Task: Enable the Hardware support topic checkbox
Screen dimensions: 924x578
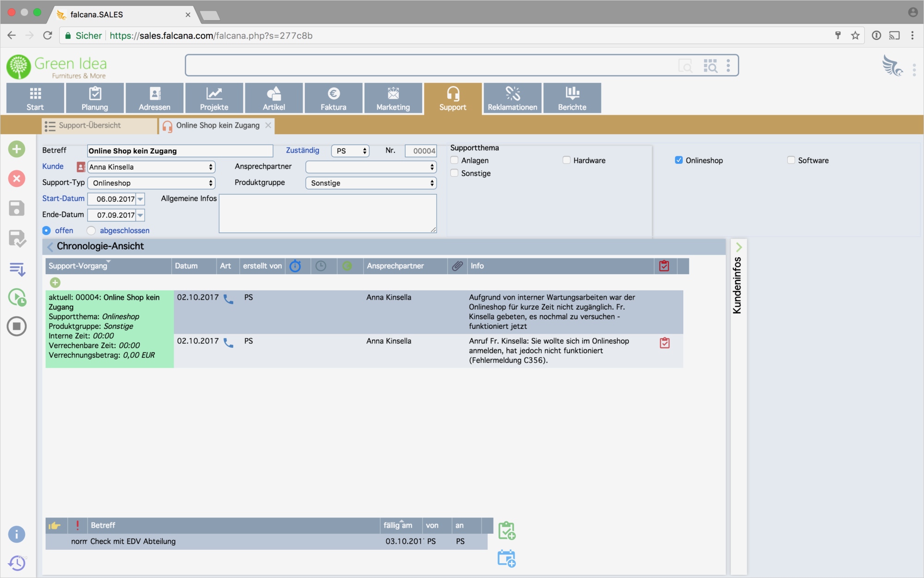Action: (566, 160)
